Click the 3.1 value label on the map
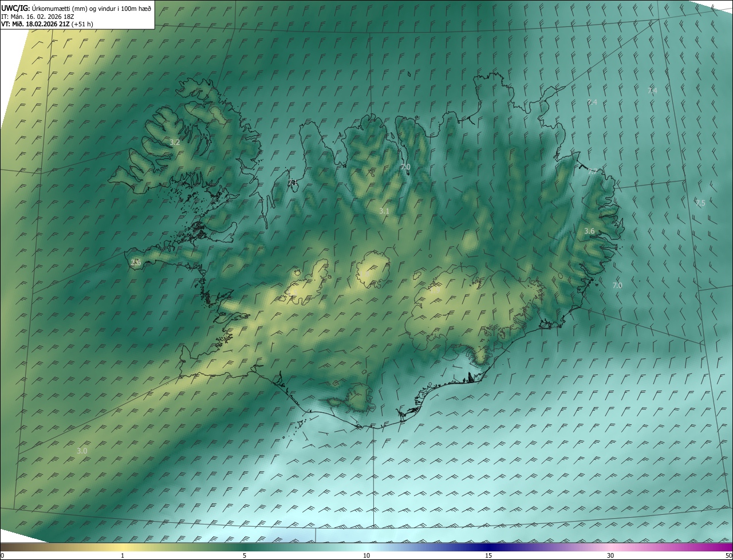Image resolution: width=733 pixels, height=560 pixels. click(384, 211)
